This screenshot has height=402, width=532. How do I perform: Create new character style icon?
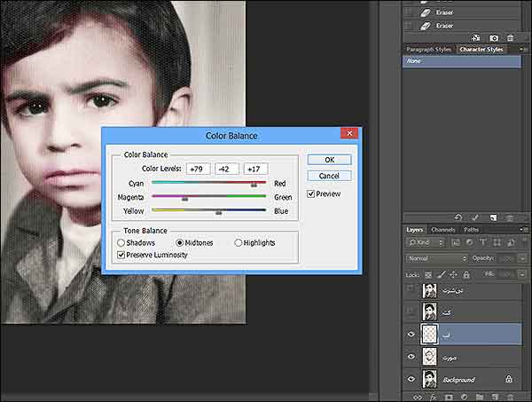pos(493,217)
